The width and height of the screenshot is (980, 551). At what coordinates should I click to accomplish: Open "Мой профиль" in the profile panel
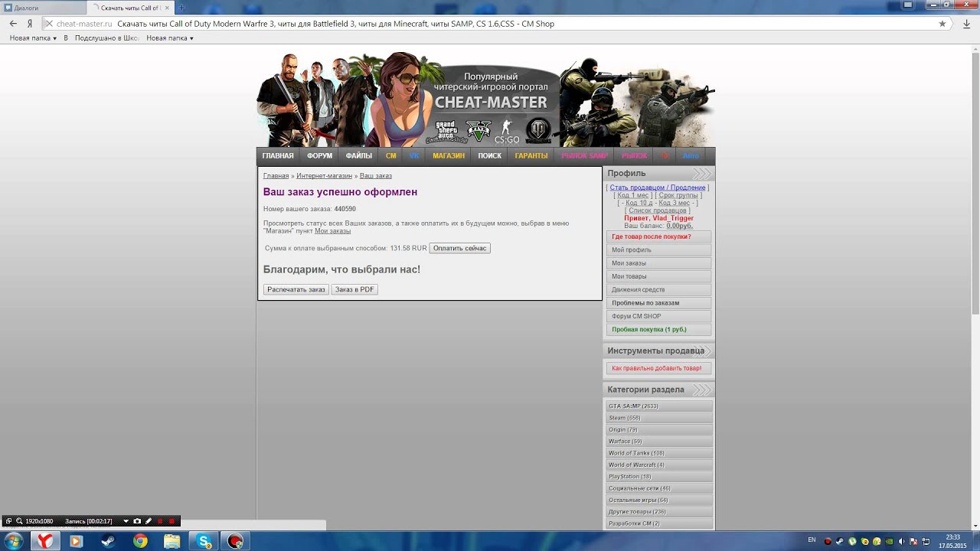pos(658,250)
